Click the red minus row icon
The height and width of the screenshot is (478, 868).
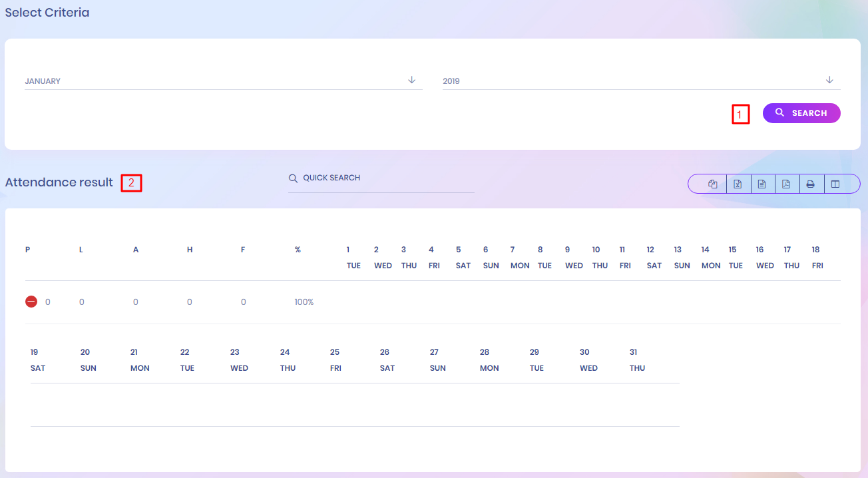(31, 302)
